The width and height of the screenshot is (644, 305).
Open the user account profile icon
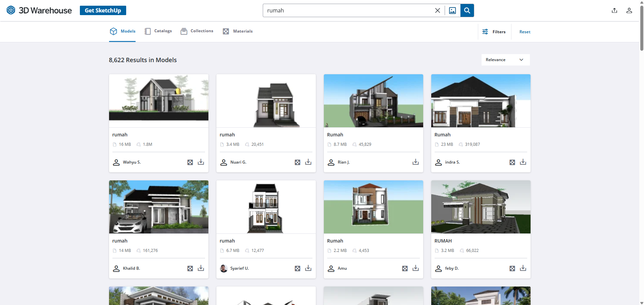(x=629, y=10)
